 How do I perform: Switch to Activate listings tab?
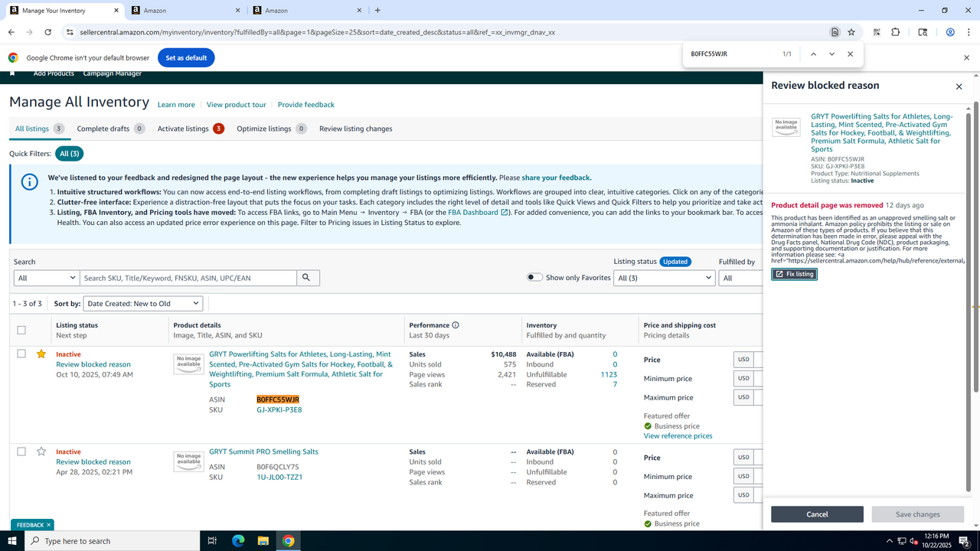[183, 129]
